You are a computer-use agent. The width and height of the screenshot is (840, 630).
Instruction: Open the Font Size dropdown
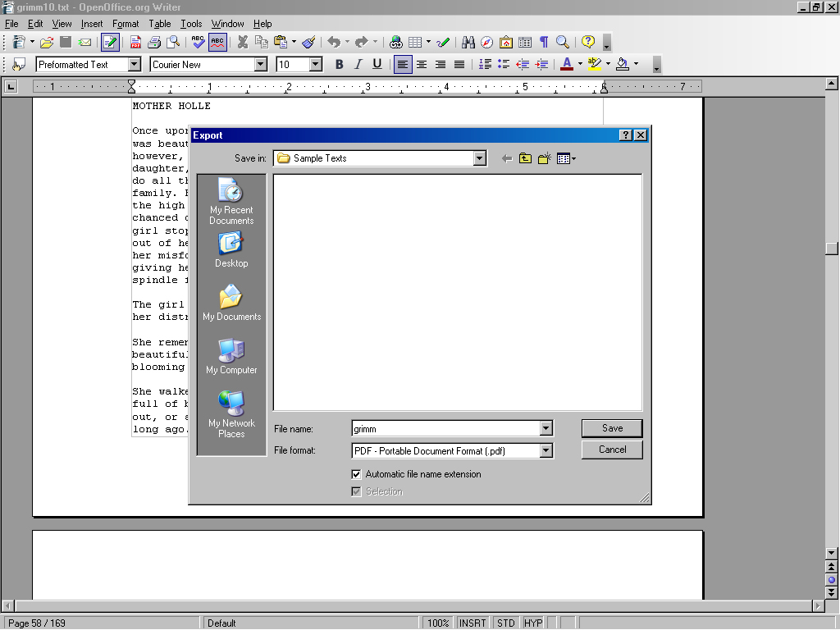tap(316, 65)
